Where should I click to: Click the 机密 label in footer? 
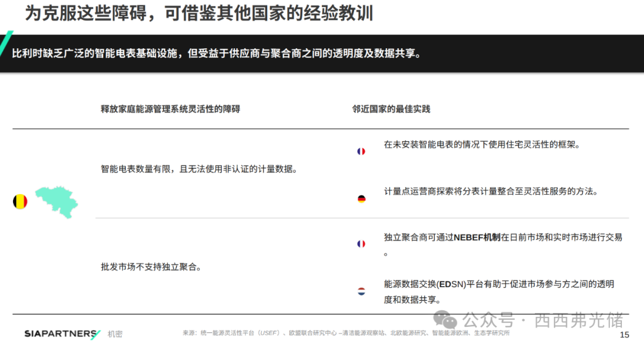tap(115, 335)
